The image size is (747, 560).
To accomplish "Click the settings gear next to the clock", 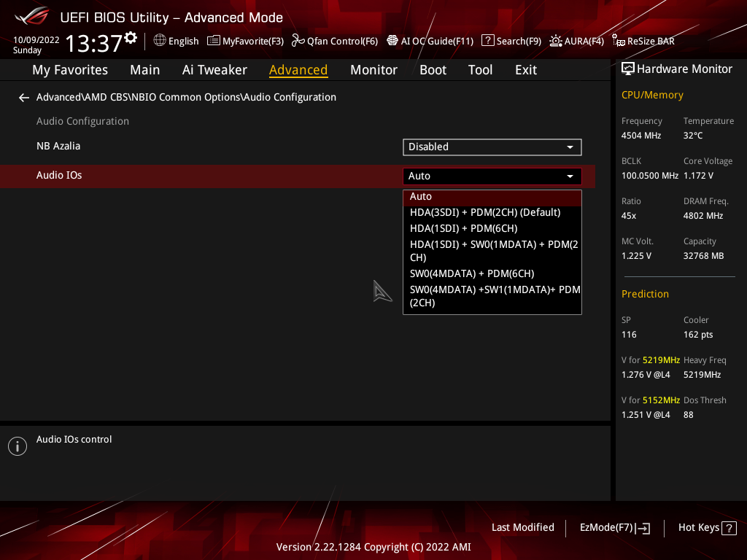I will coord(131,38).
